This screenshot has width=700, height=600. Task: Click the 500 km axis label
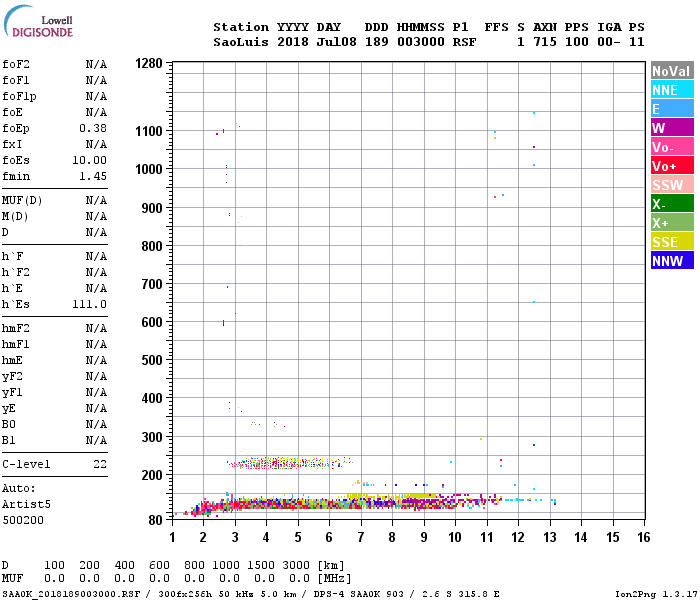[152, 360]
